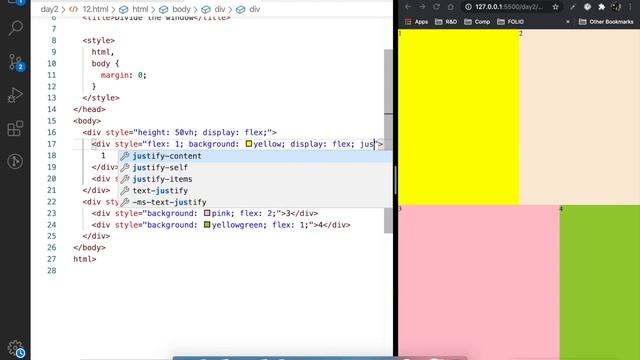Open the profile avatar in the browser toolbar
This screenshot has width=640, height=360.
(616, 7)
